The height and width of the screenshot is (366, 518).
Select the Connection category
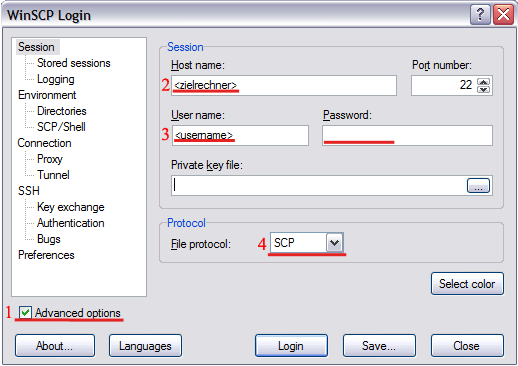[x=44, y=143]
